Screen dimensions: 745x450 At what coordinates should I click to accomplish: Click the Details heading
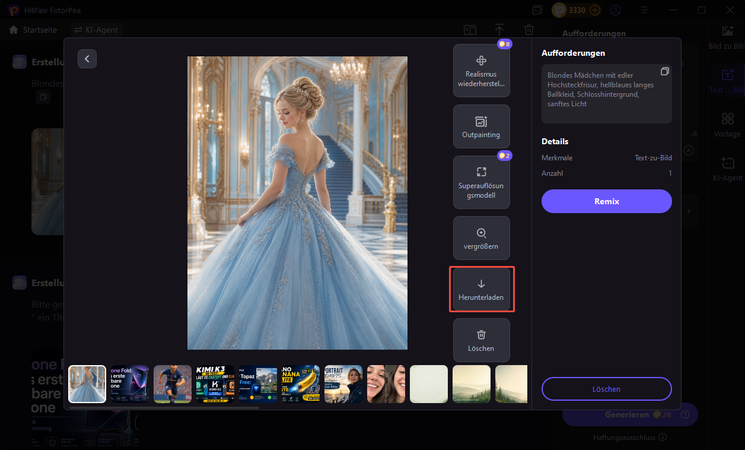click(555, 142)
